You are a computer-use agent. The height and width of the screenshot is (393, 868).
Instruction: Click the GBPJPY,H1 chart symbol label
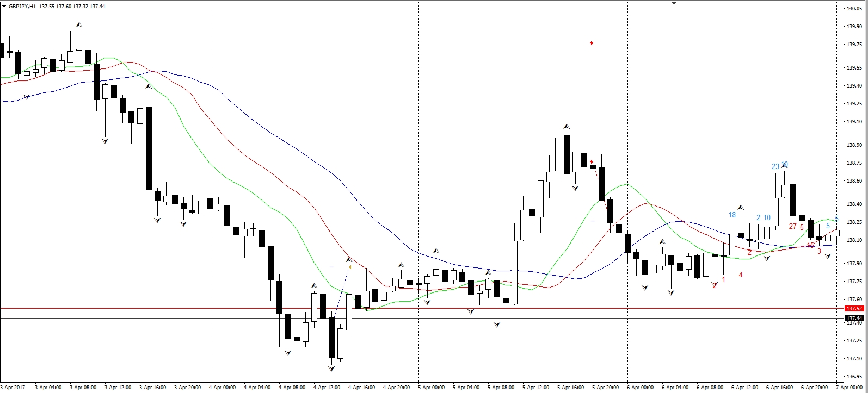22,6
